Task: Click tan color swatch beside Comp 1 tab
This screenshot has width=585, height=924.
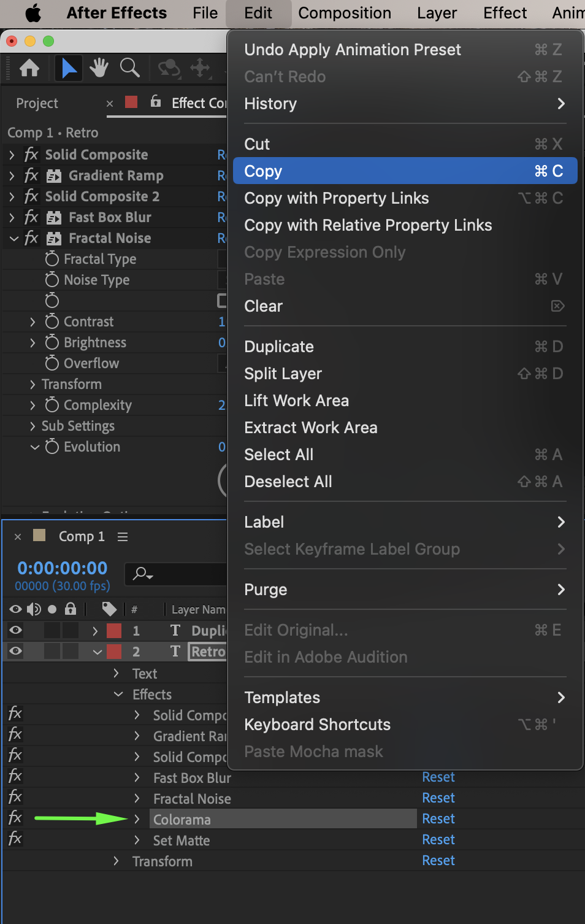Action: click(39, 535)
